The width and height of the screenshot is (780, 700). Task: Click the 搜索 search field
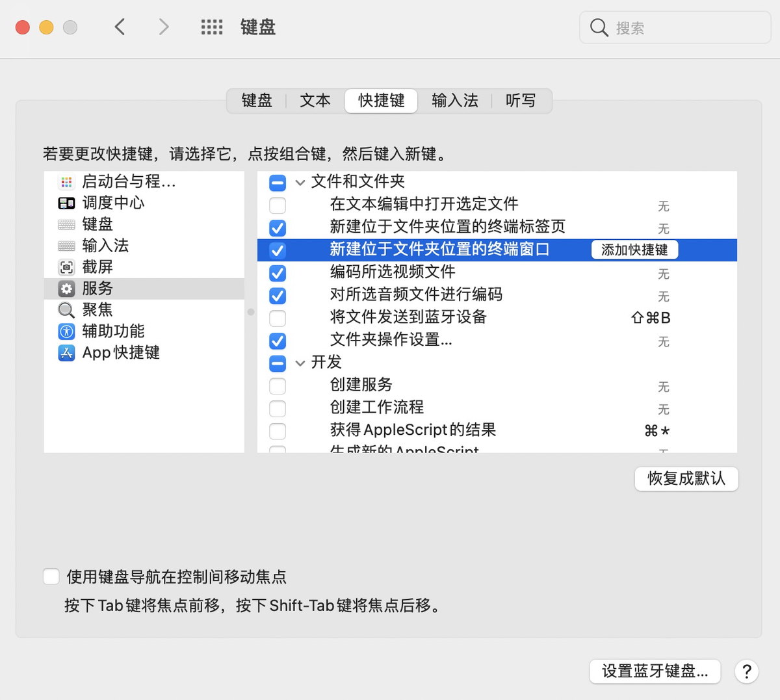click(x=682, y=28)
